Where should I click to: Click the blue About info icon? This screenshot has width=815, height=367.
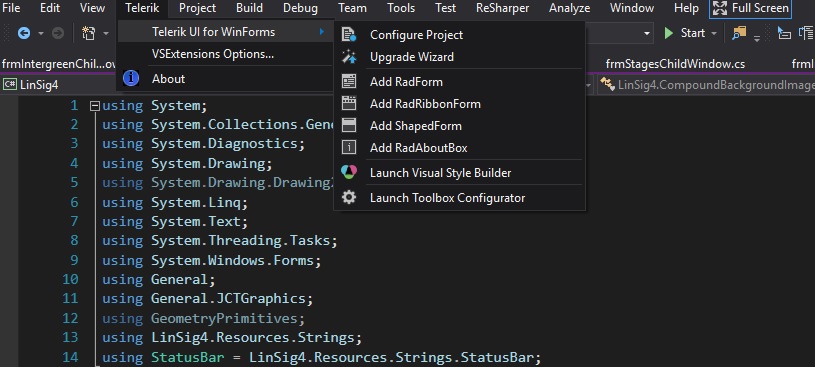click(x=130, y=78)
